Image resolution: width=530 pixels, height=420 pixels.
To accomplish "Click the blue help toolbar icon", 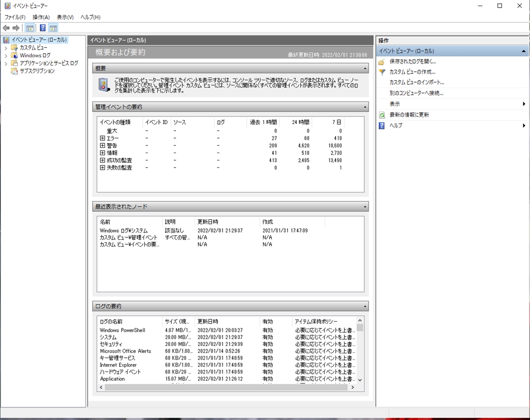I will coord(42,28).
